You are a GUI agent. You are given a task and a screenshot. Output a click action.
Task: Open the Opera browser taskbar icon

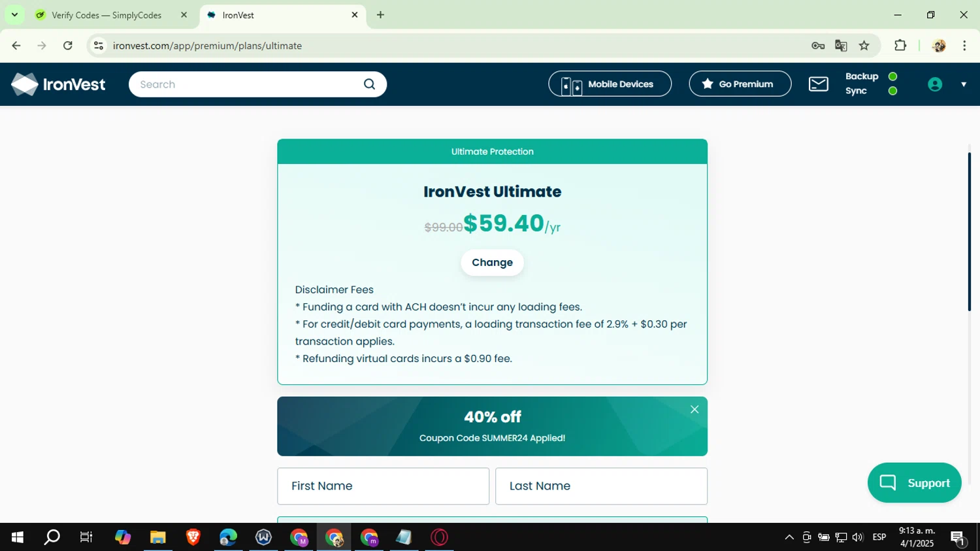440,537
